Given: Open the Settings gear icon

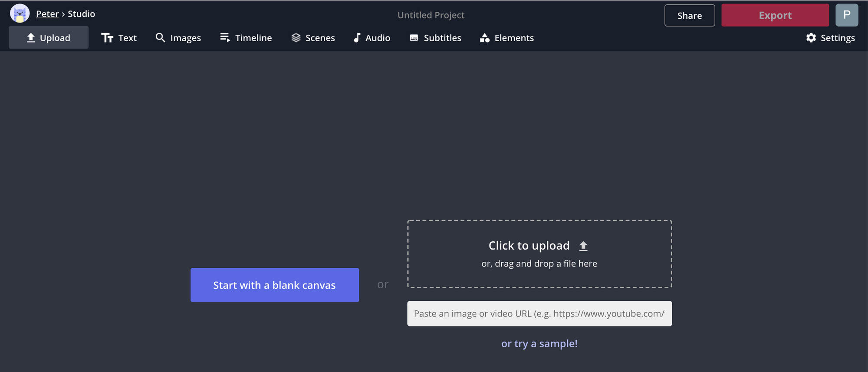Looking at the screenshot, I should [x=811, y=38].
